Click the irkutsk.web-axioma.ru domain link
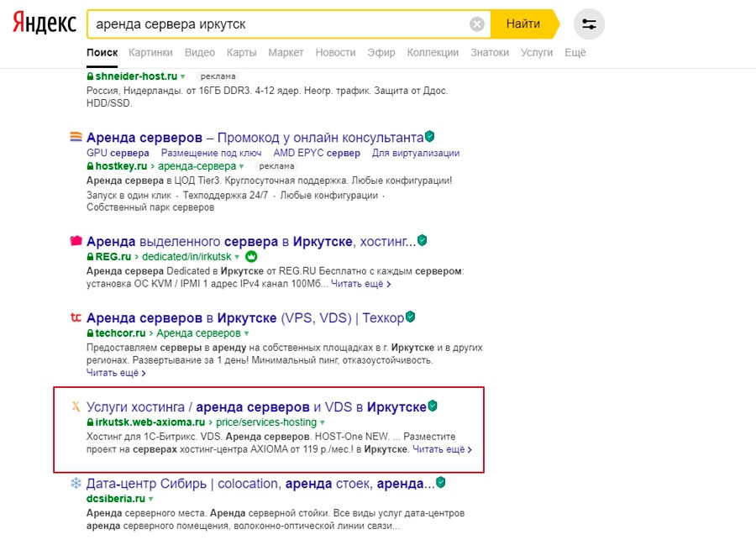Image resolution: width=756 pixels, height=545 pixels. [150, 422]
